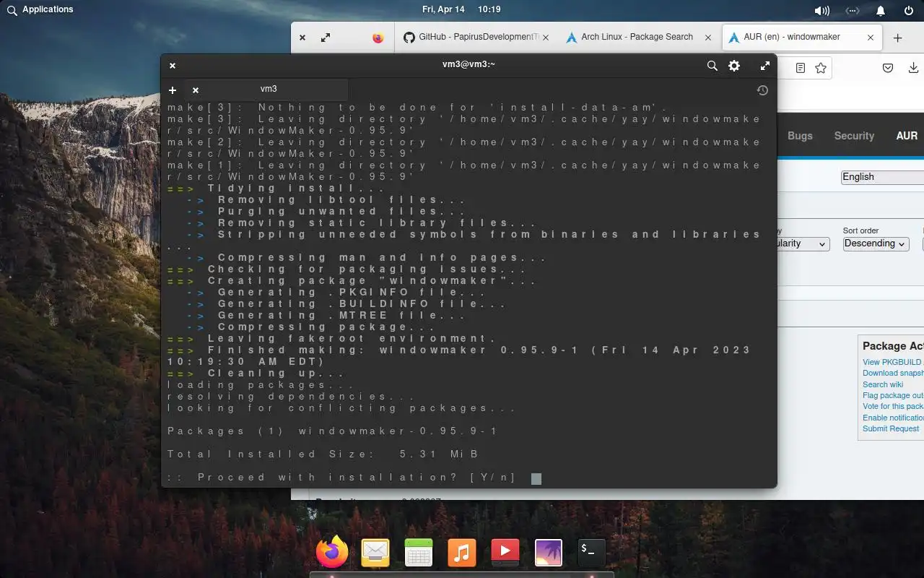Click Vote for this package link
The width and height of the screenshot is (924, 578).
(893, 406)
